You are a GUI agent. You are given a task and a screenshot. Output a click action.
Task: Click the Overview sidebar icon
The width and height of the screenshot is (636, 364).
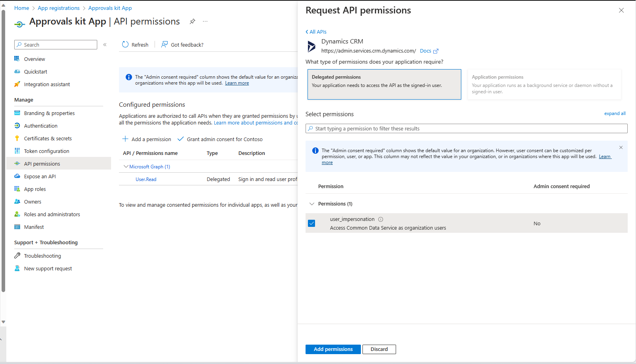17,59
